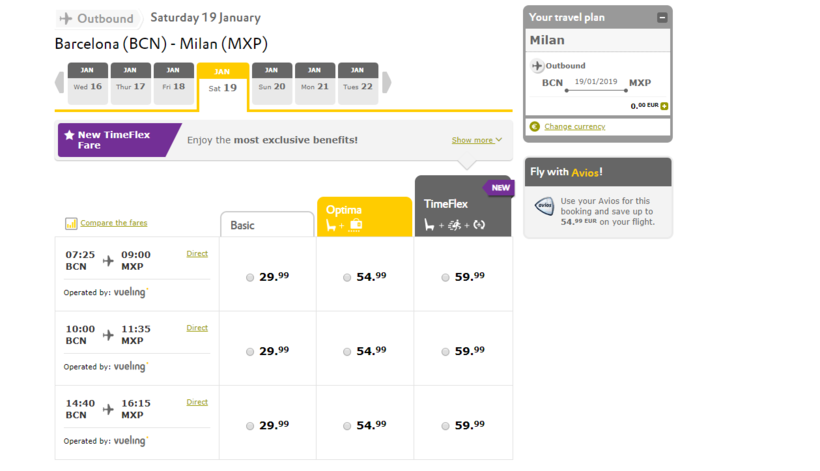Select Optima 54.99 fare for 14:40 flight
The image size is (820, 471).
(x=347, y=426)
